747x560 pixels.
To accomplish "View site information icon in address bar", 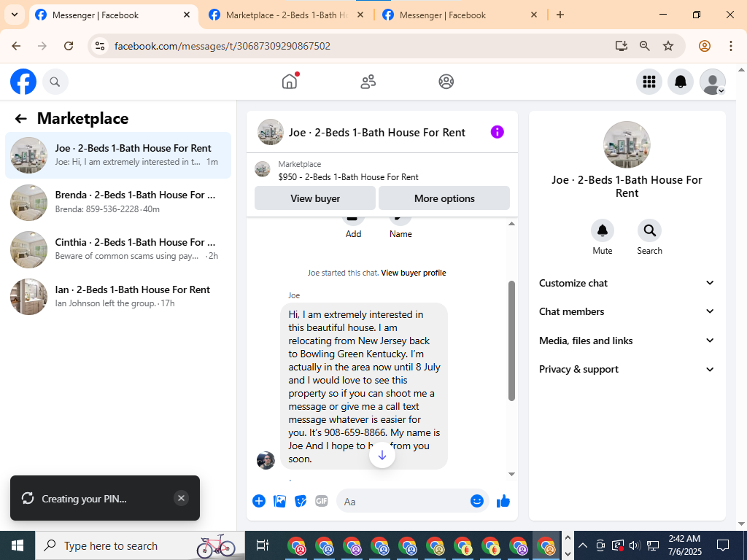I will [99, 46].
